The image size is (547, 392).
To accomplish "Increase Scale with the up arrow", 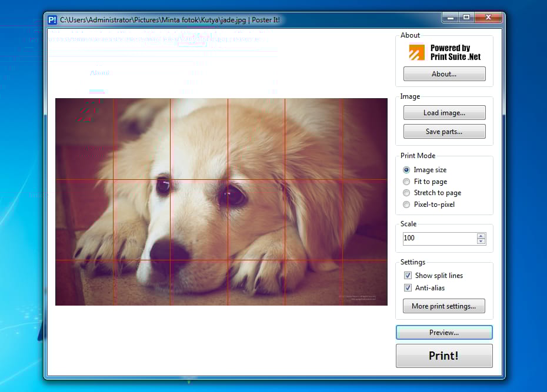I will (481, 236).
